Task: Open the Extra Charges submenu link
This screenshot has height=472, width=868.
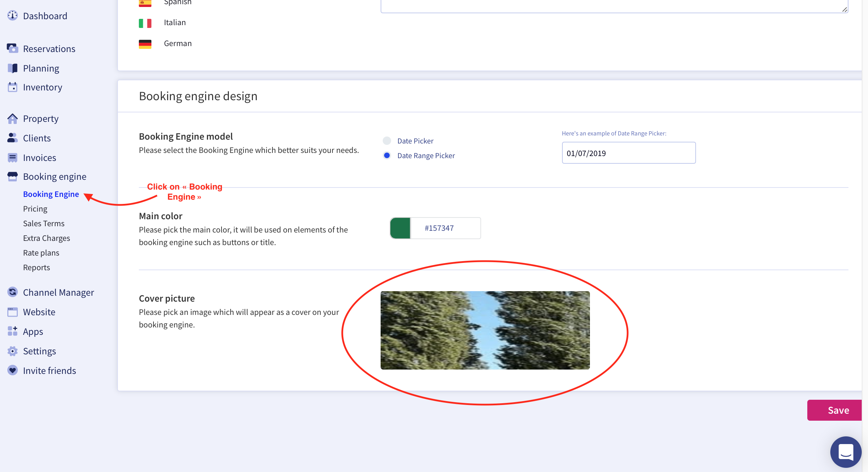Action: [x=46, y=238]
